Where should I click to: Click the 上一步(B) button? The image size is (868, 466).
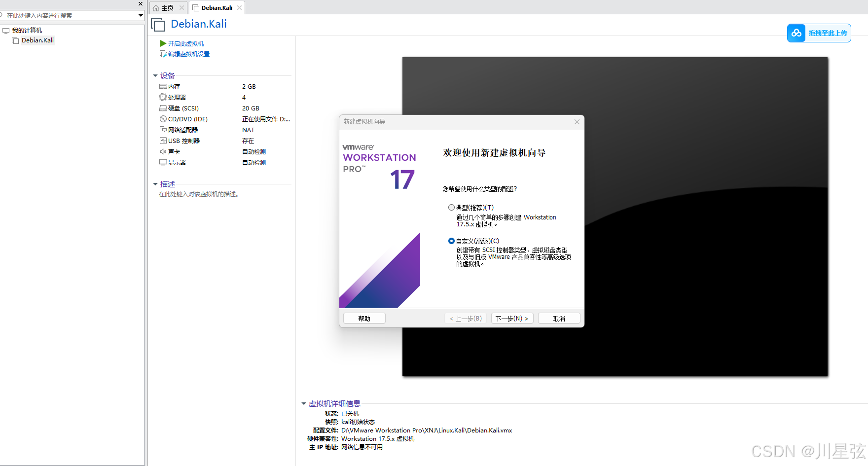click(466, 319)
